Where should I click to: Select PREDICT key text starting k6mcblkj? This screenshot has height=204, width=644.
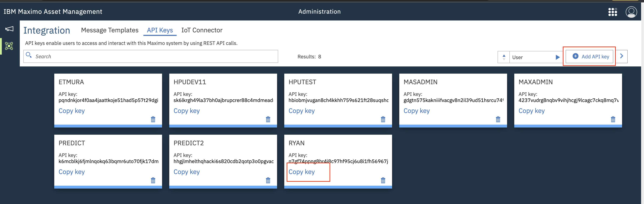point(108,161)
